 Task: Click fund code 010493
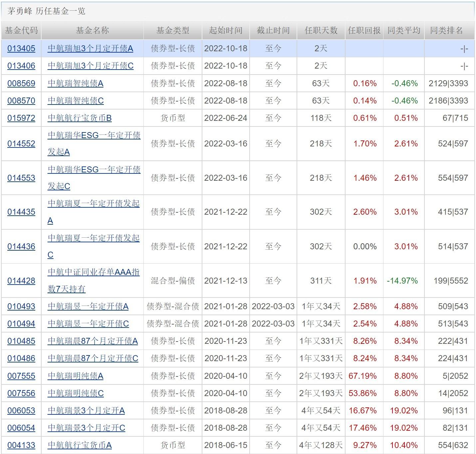pos(21,307)
